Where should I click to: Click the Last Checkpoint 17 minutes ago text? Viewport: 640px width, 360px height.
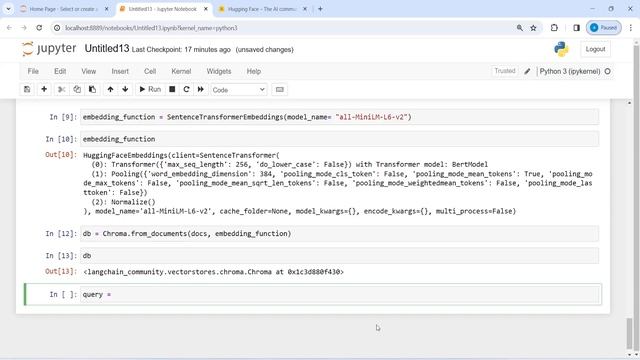point(181,49)
